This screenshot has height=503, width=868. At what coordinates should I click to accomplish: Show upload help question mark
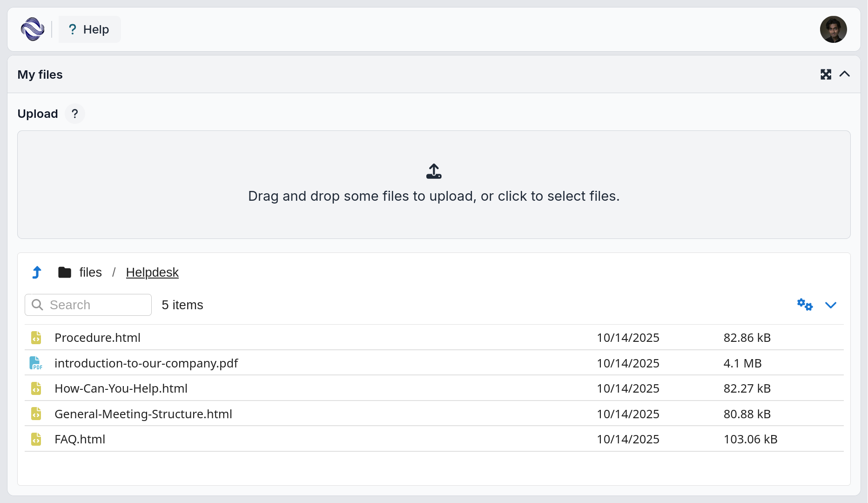point(74,114)
